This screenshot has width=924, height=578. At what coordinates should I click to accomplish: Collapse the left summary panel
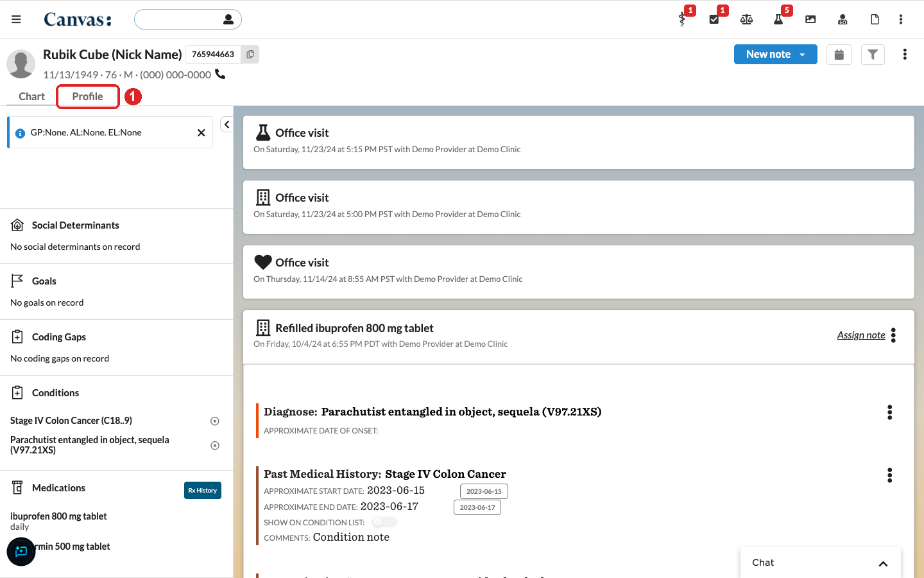227,125
